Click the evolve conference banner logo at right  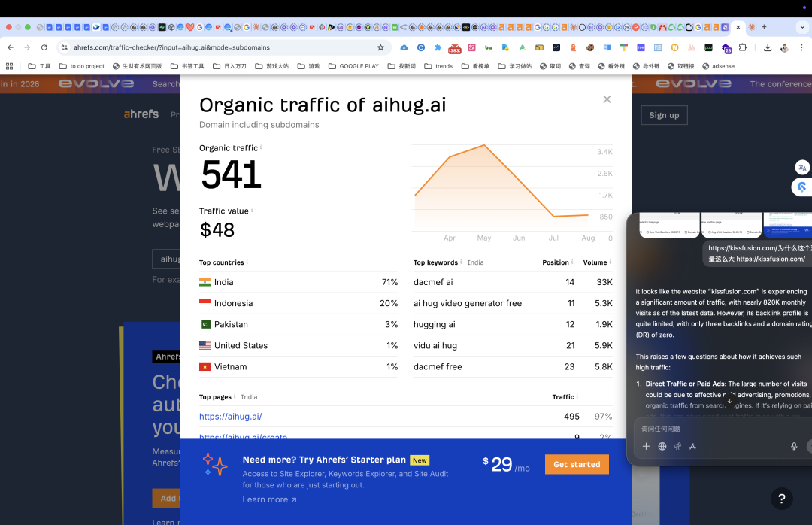(693, 84)
